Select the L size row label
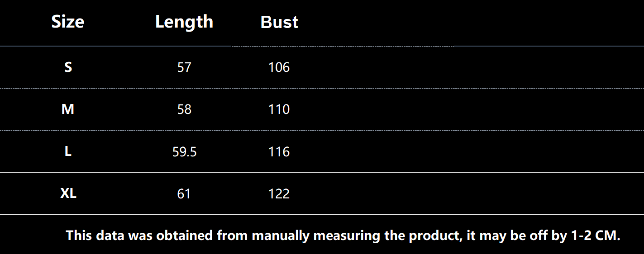Image resolution: width=644 pixels, height=254 pixels. coord(68,151)
